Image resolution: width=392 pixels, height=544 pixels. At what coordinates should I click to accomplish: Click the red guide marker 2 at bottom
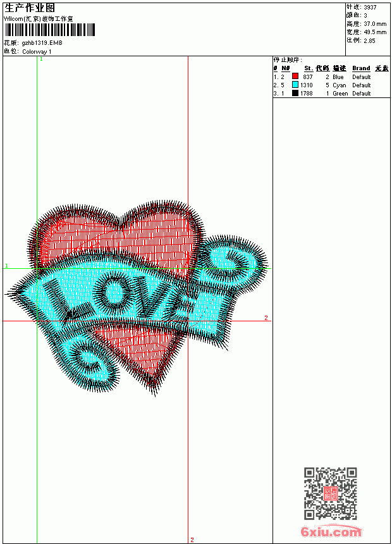pos(192,540)
